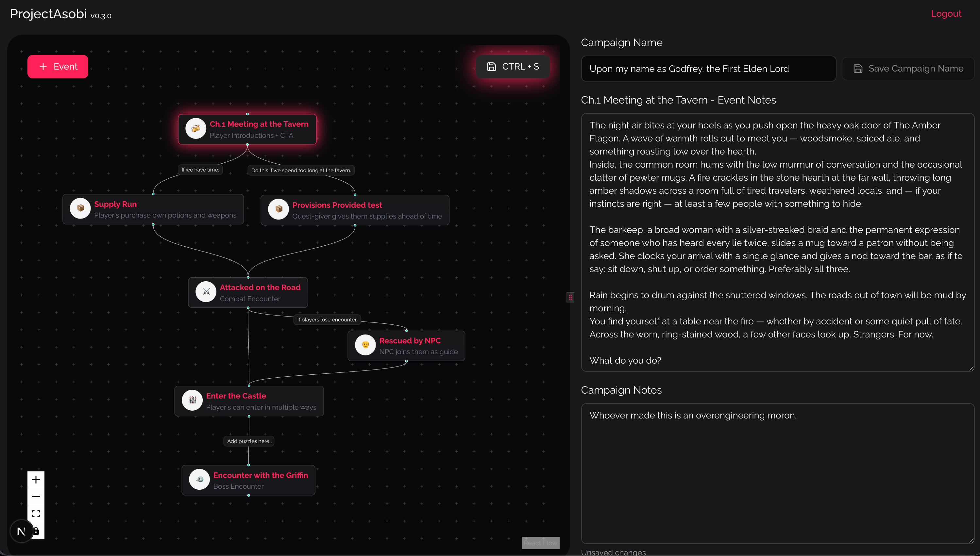980x556 pixels.
Task: Click the package icon on Provisions Provided test node
Action: pos(279,210)
